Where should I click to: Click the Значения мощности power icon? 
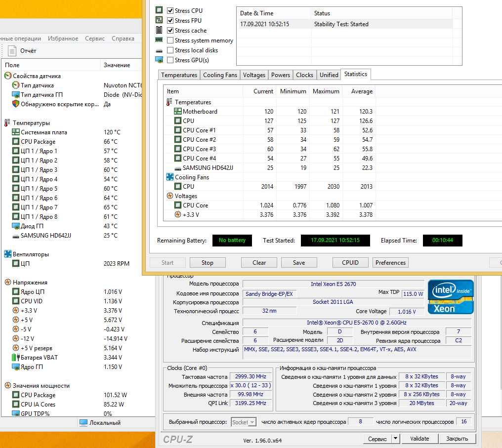pyautogui.click(x=8, y=385)
